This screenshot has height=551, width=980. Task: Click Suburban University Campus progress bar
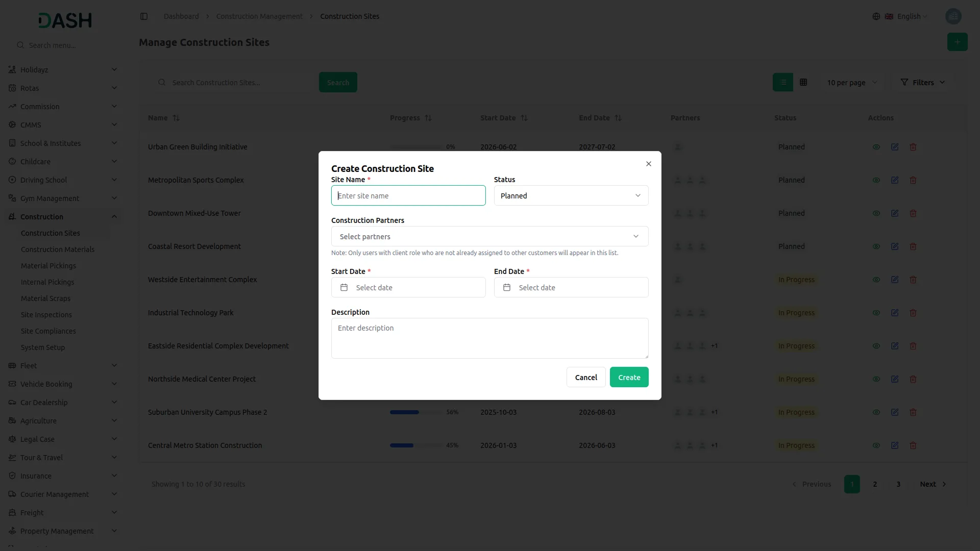[x=416, y=412]
